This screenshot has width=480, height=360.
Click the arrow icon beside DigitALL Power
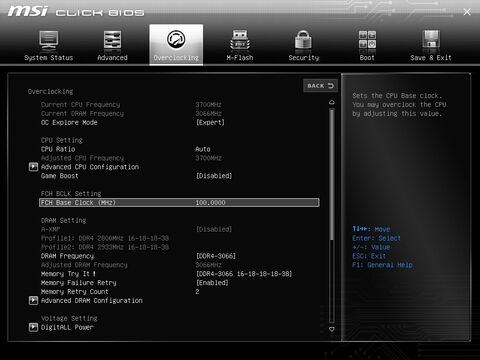coord(33,327)
